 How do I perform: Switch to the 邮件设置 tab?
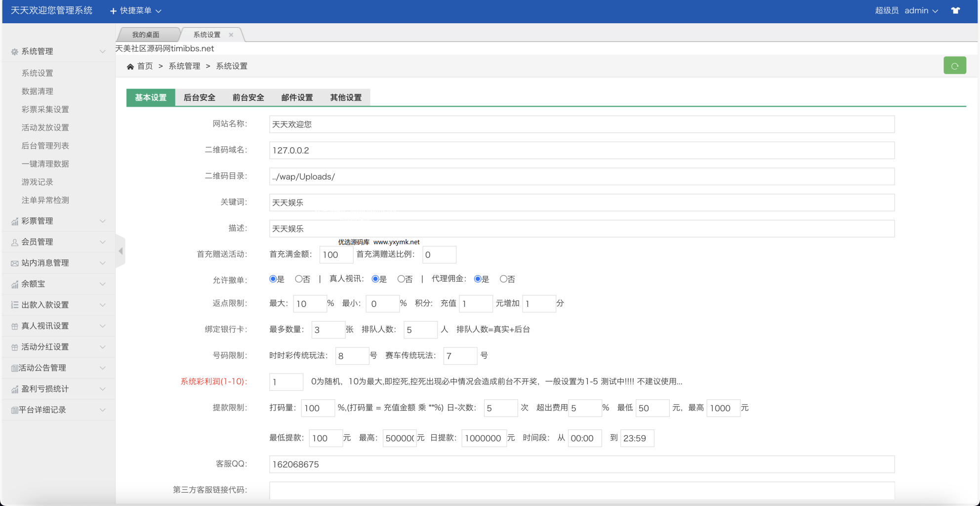(296, 97)
